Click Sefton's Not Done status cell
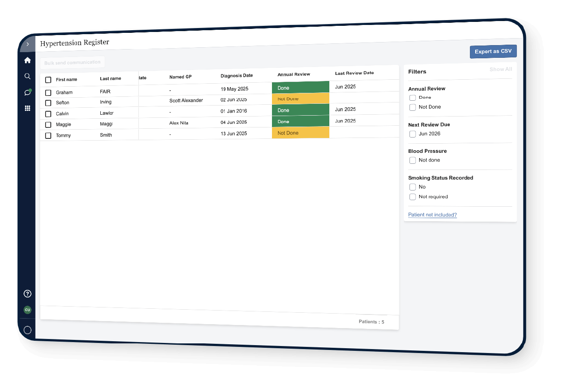The width and height of the screenshot is (561, 392). [x=300, y=99]
